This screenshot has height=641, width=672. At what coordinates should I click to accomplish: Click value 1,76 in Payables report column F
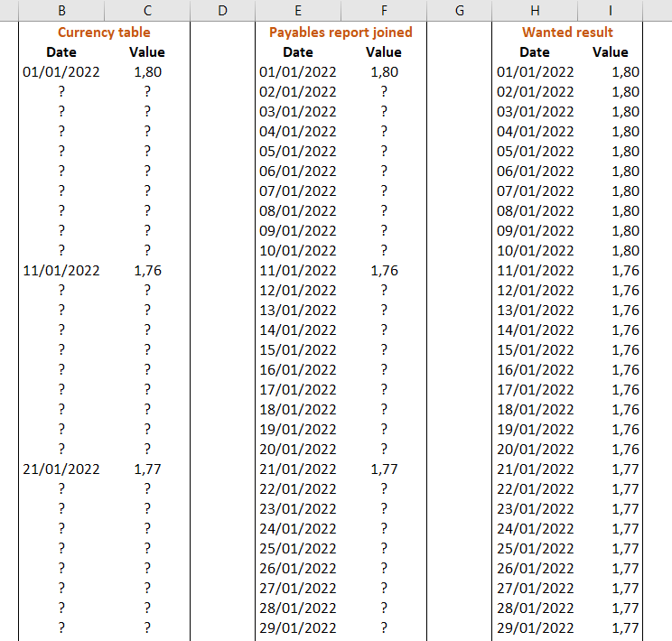pyautogui.click(x=384, y=271)
